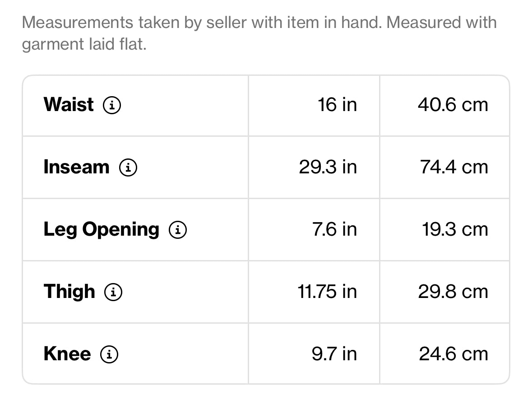
Task: Select the Knee row label
Action: [x=67, y=354]
